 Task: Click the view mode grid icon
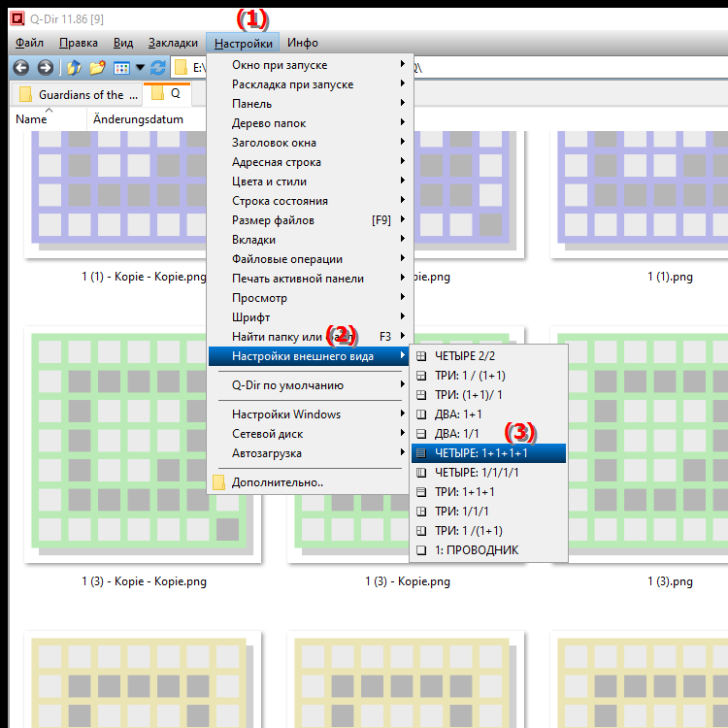122,68
